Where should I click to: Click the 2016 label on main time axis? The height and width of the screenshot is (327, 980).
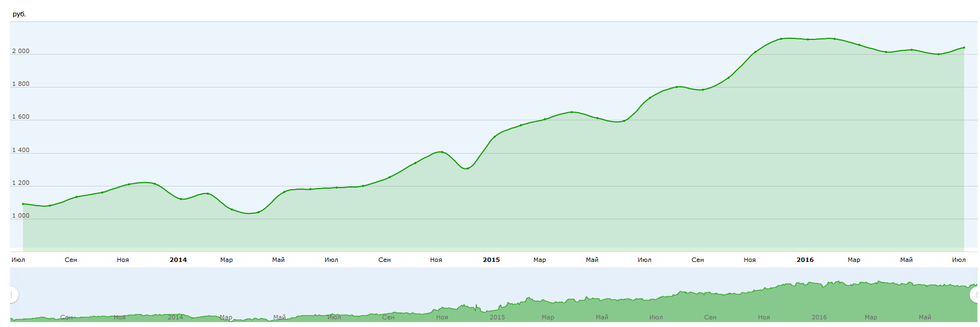coord(805,260)
